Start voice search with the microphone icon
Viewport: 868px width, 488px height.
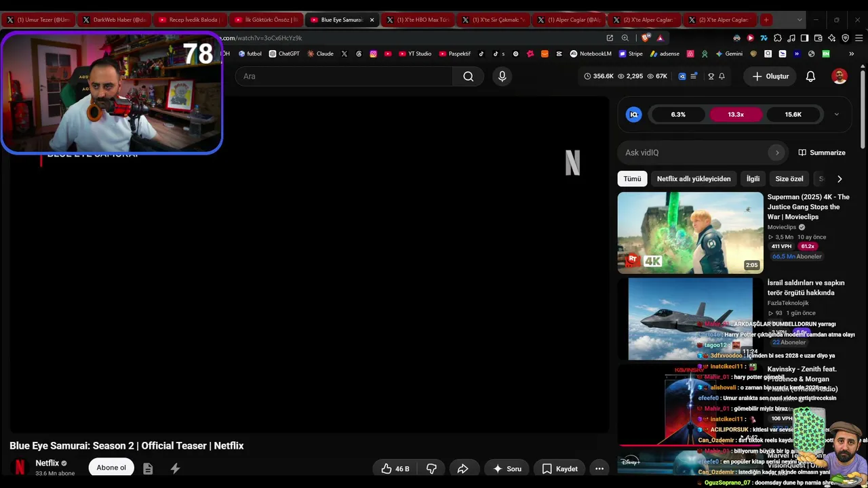click(x=502, y=77)
